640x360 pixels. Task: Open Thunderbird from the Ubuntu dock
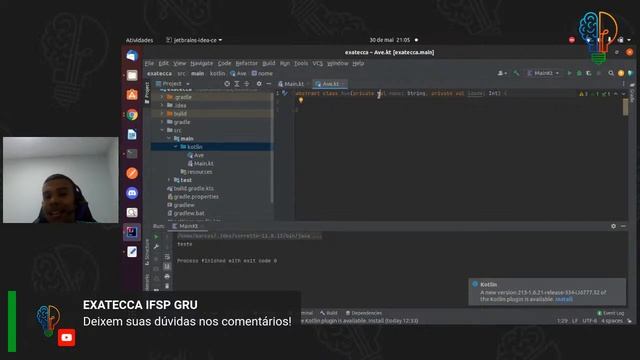tap(132, 56)
